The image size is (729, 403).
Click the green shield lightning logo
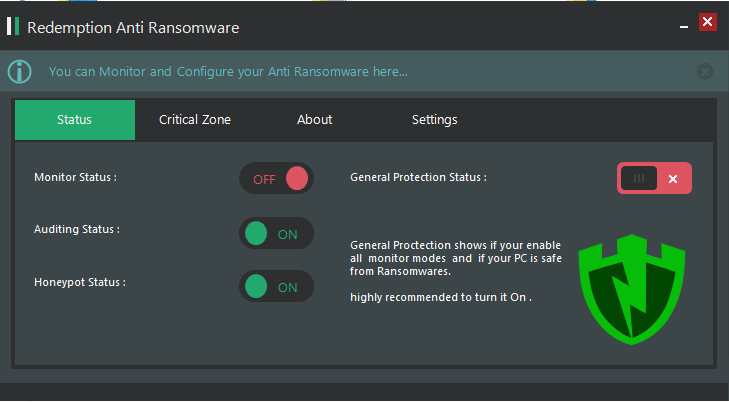pos(631,290)
